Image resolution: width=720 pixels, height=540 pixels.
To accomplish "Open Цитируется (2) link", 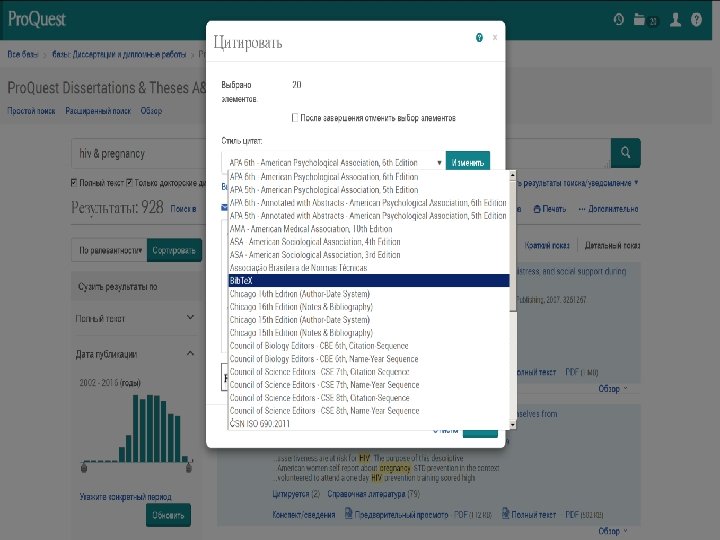I will 296,494.
